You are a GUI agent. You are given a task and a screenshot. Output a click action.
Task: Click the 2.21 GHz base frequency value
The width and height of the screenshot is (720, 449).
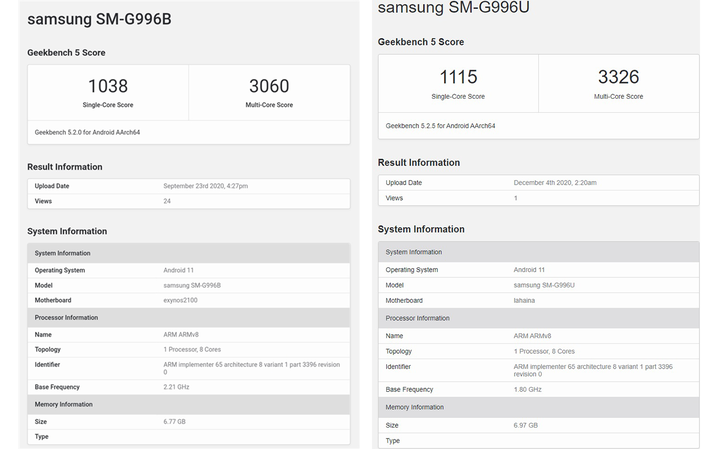click(x=178, y=385)
